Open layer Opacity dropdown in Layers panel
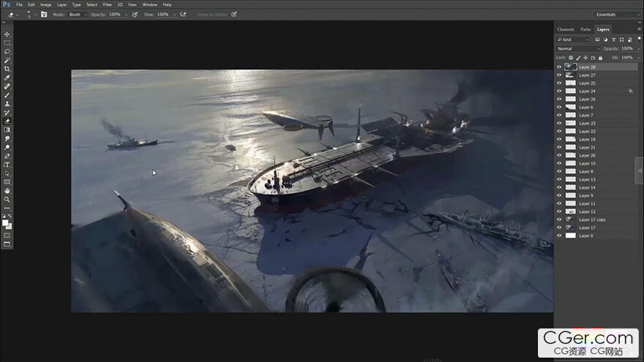 point(639,48)
